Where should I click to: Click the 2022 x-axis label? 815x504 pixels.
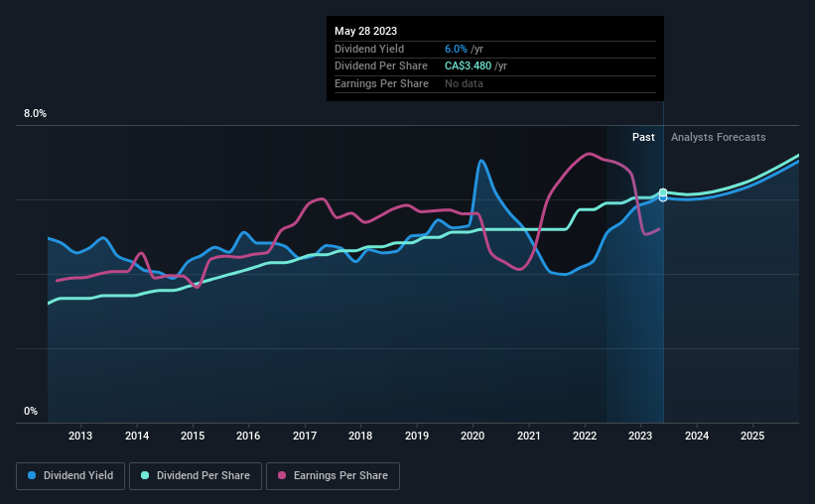pyautogui.click(x=585, y=436)
